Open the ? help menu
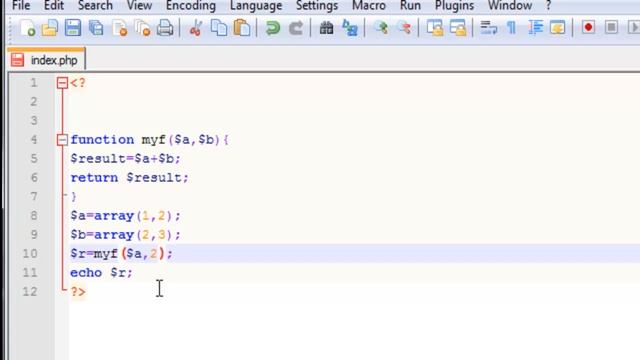640x360 pixels. point(548,6)
